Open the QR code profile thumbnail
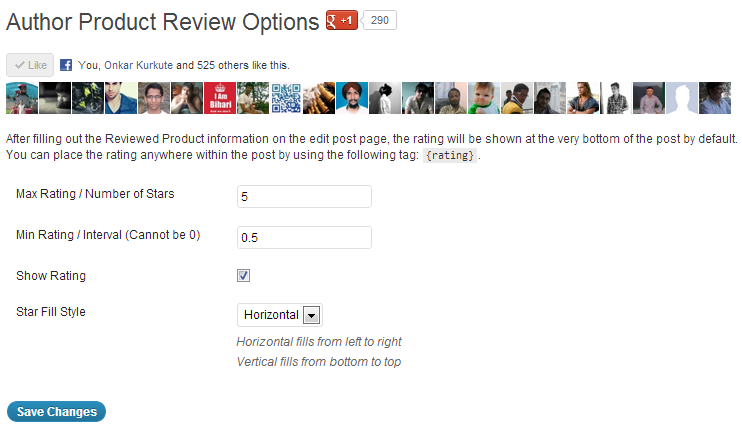Viewport: 742px width, 433px height. [x=286, y=98]
